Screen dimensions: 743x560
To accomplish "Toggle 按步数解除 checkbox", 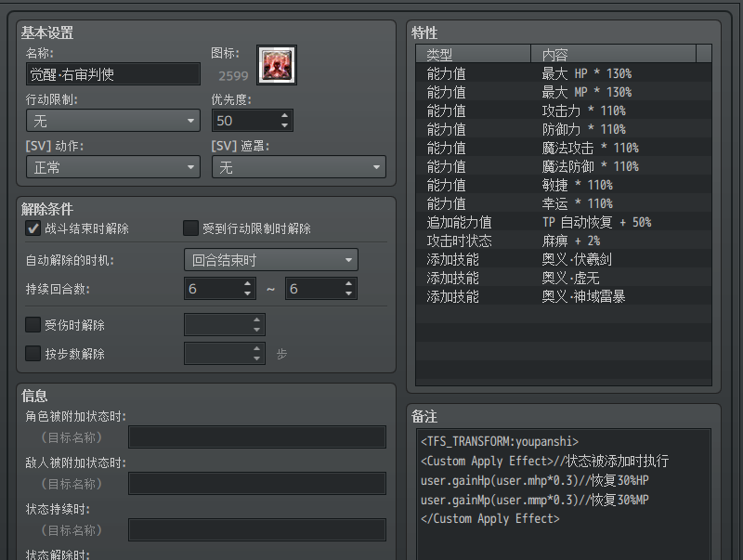I will [33, 354].
